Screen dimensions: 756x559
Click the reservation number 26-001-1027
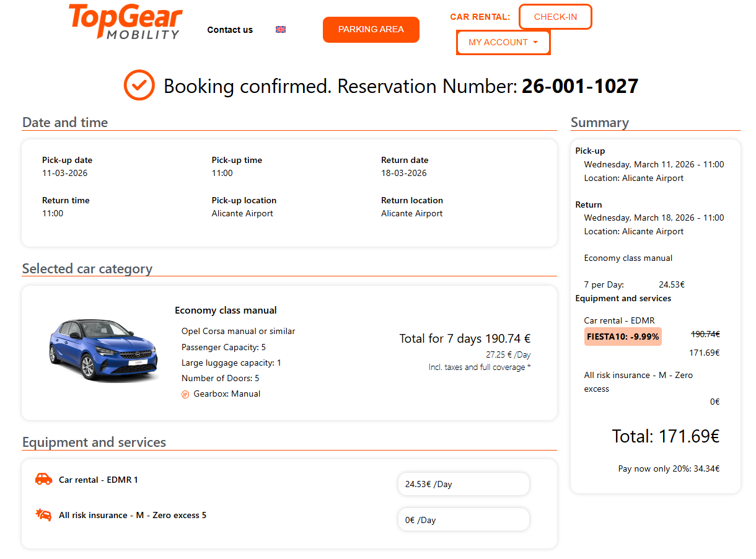(580, 86)
